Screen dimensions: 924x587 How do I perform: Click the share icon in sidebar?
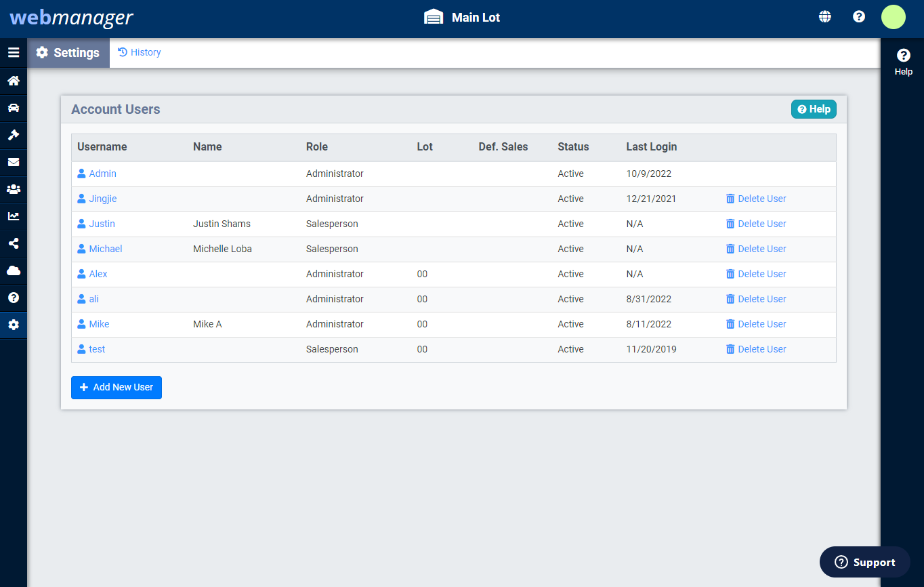14,244
